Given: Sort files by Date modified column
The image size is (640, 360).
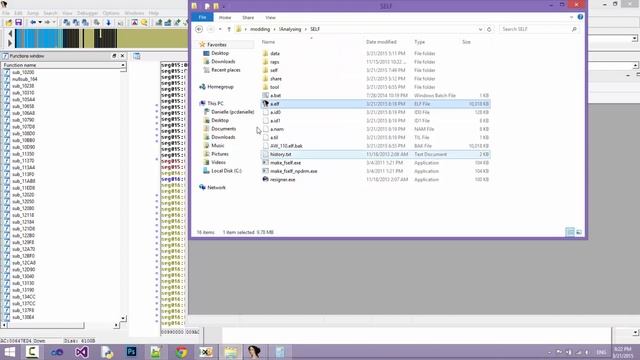Looking at the screenshot, I should click(x=381, y=42).
